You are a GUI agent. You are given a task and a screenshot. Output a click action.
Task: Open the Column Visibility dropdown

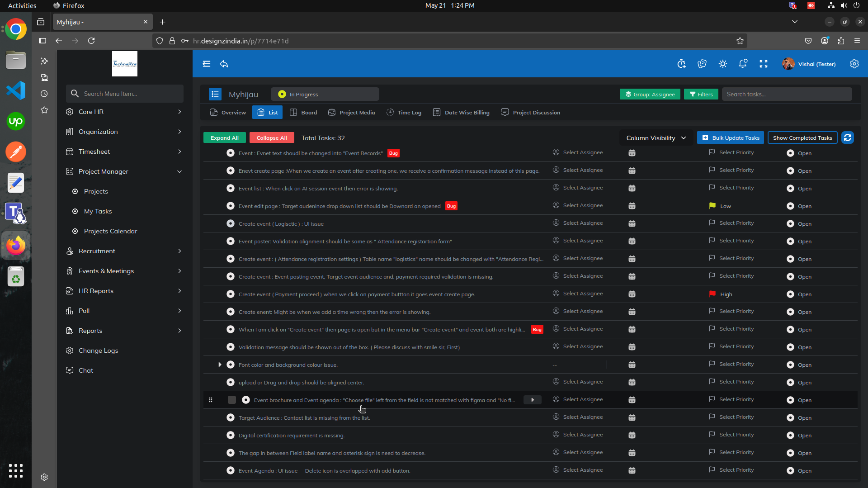point(656,138)
